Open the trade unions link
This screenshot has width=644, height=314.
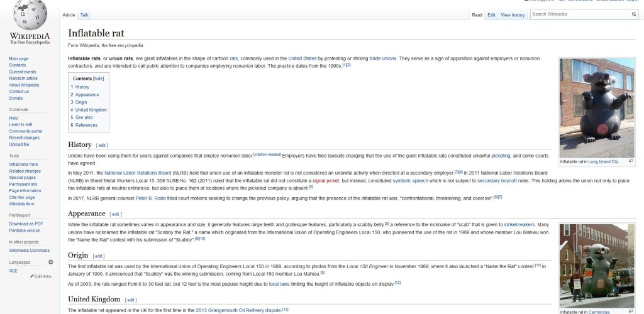click(x=382, y=58)
